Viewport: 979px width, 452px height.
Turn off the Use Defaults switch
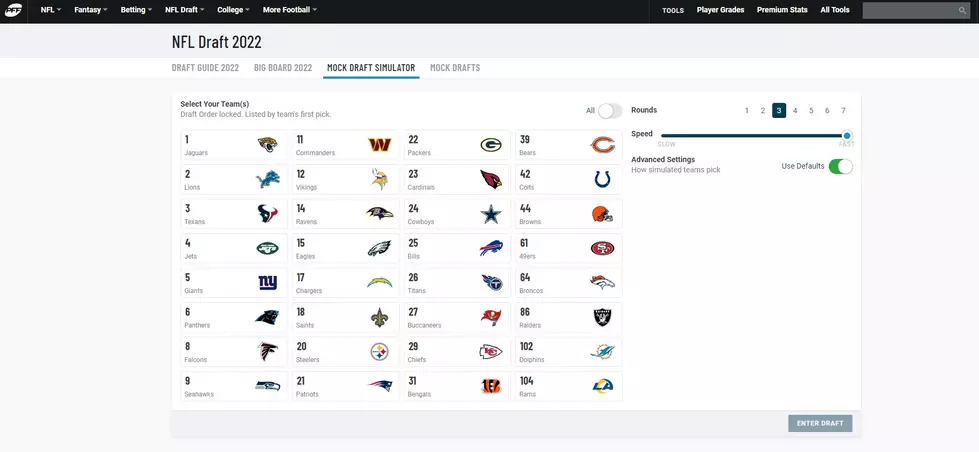pos(840,167)
